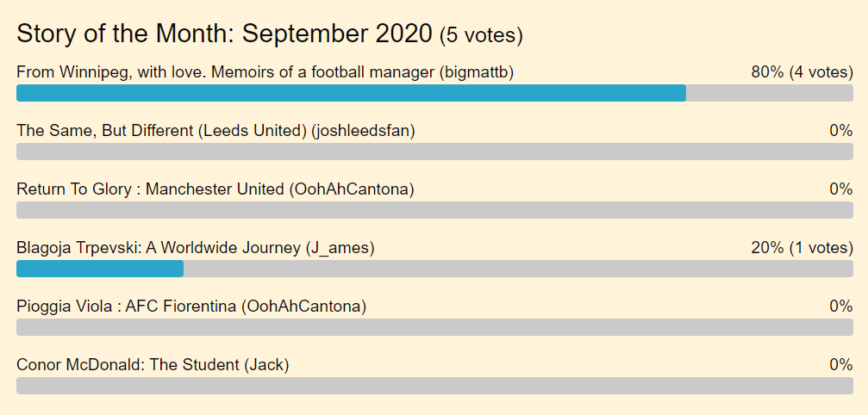The height and width of the screenshot is (415, 868).
Task: Click the empty bar under Leeds United story
Action: click(x=434, y=152)
